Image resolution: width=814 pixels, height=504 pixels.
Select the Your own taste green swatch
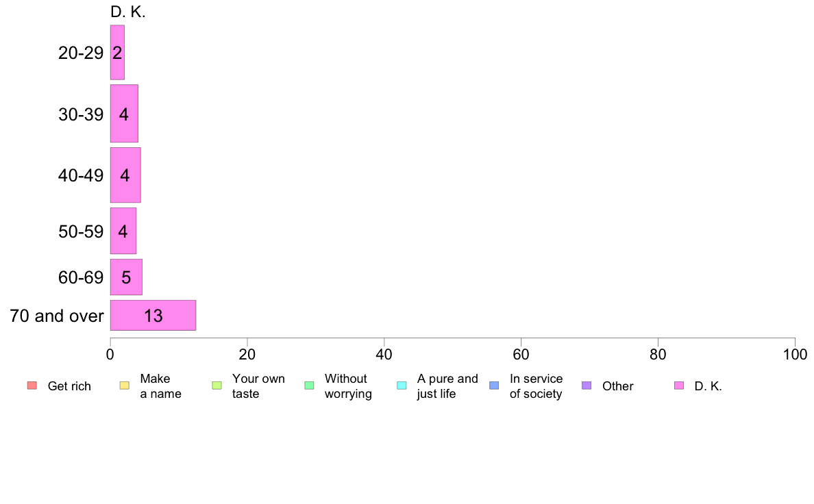point(217,385)
